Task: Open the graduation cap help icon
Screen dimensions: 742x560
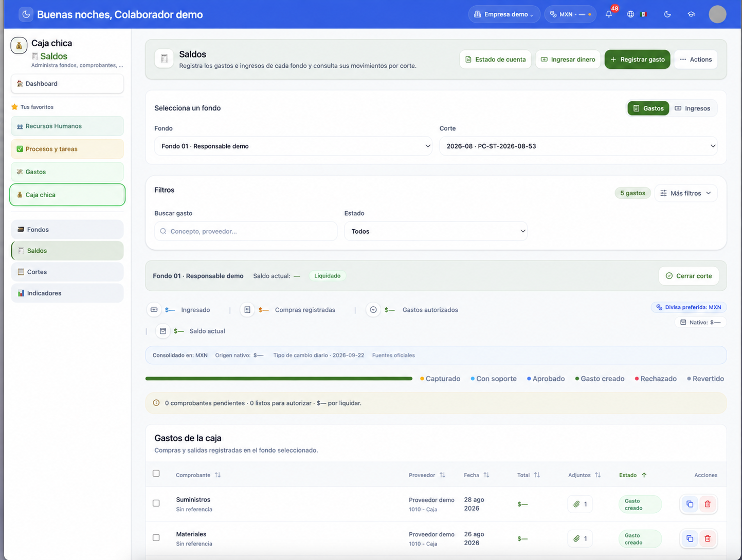Action: click(691, 14)
